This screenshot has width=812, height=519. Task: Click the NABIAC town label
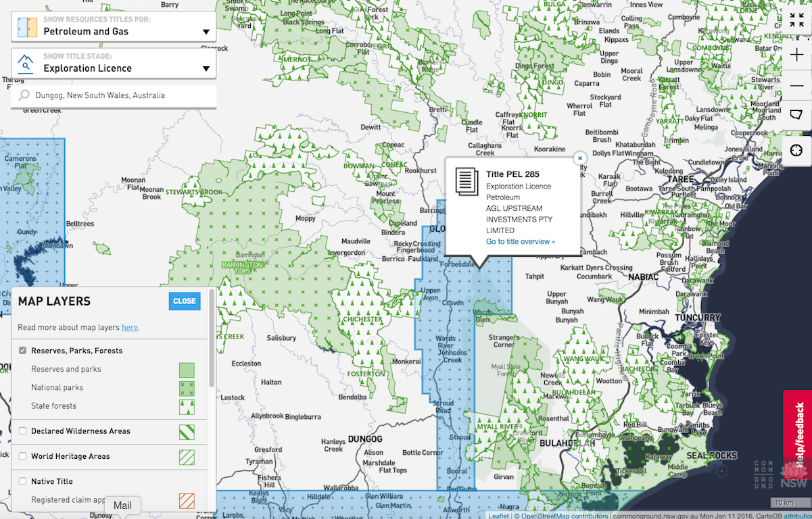click(642, 277)
